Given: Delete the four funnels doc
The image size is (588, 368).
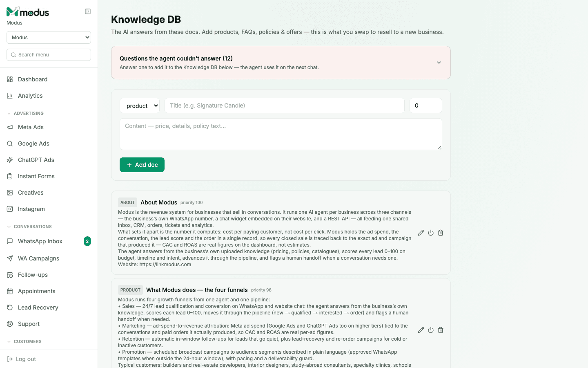Looking at the screenshot, I should click(x=441, y=330).
